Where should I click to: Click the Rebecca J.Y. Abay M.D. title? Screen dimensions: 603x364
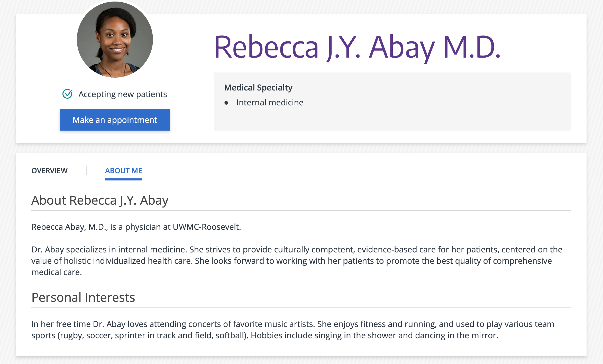357,47
